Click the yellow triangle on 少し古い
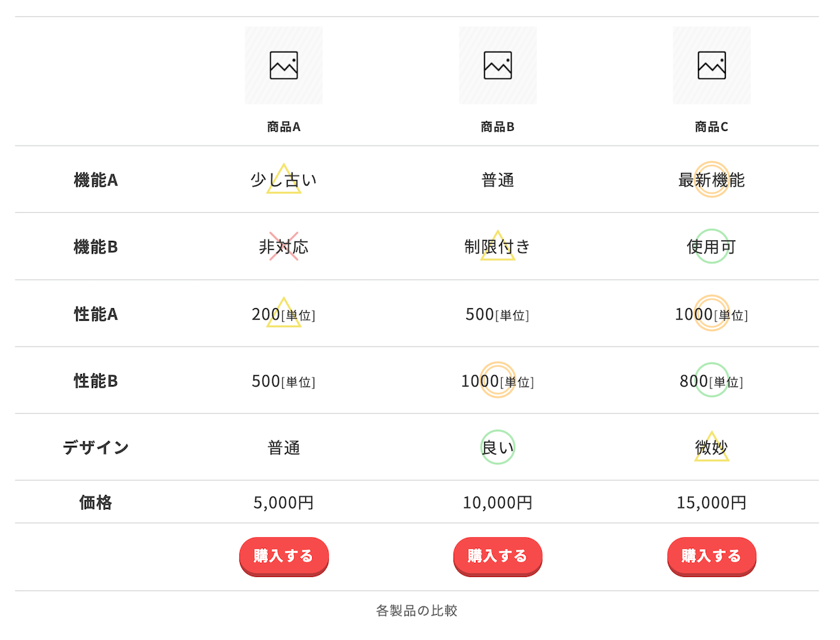 click(x=283, y=180)
